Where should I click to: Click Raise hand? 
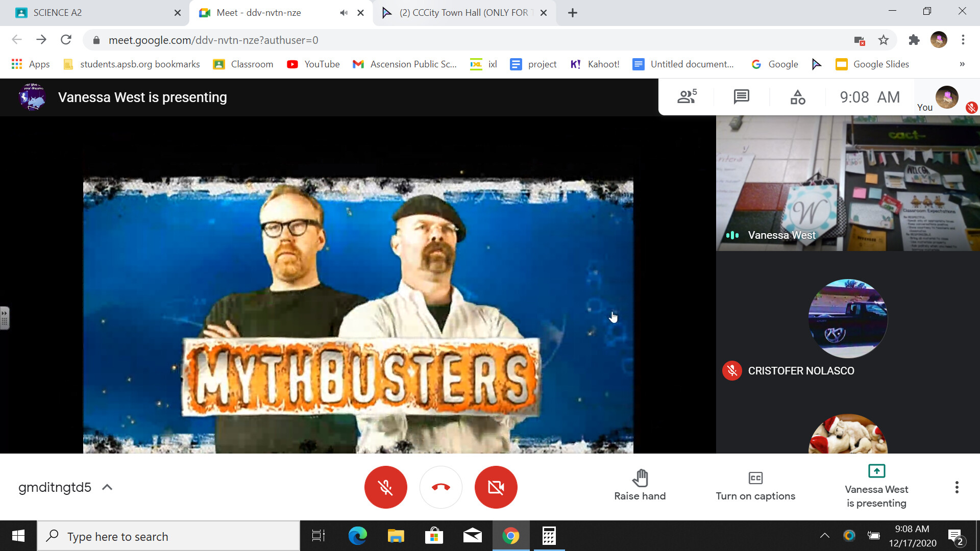point(640,486)
